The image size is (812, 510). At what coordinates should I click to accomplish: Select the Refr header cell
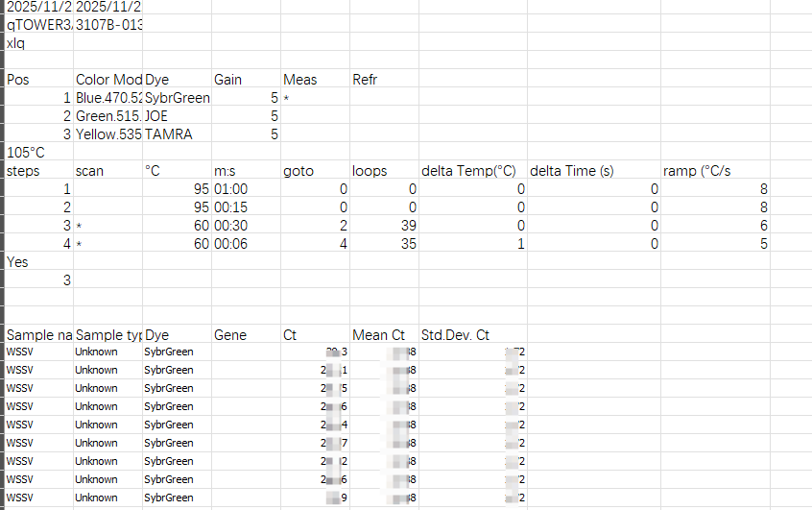point(383,79)
